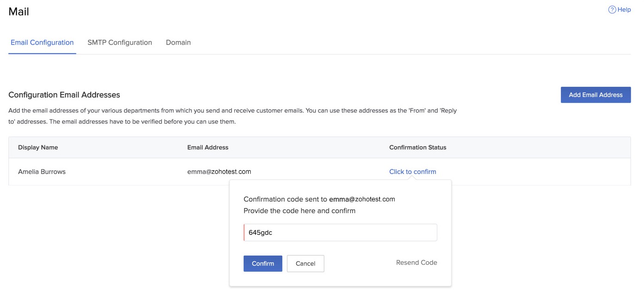Screen dimensions: 644x293
Task: Click the Mail page title
Action: click(x=19, y=12)
